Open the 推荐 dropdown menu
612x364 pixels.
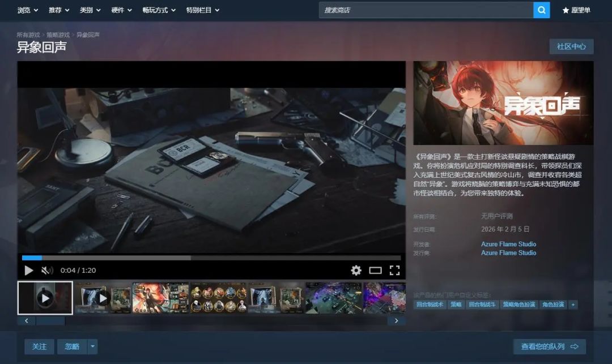point(59,10)
